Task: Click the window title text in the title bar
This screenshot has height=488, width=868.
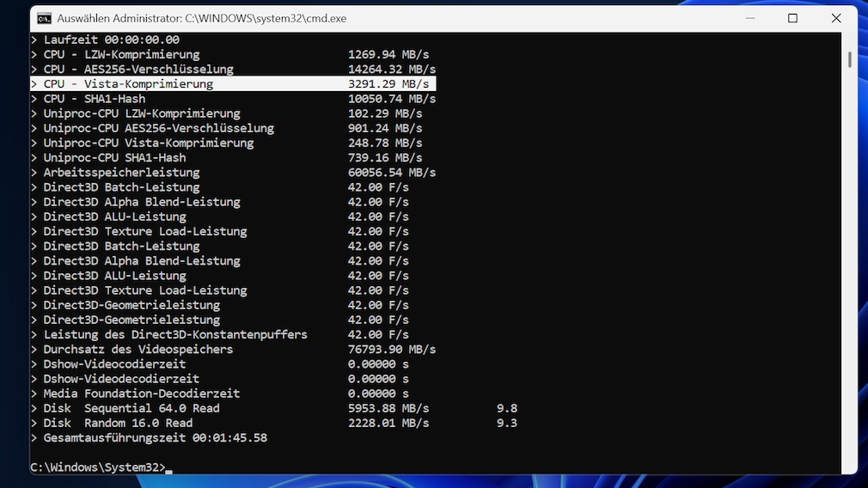Action: pos(202,18)
